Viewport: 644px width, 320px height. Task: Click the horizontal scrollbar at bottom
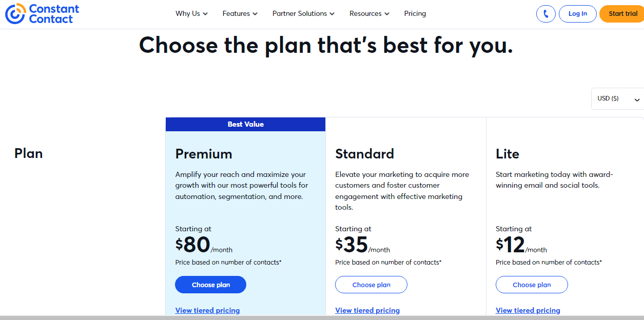[x=322, y=318]
